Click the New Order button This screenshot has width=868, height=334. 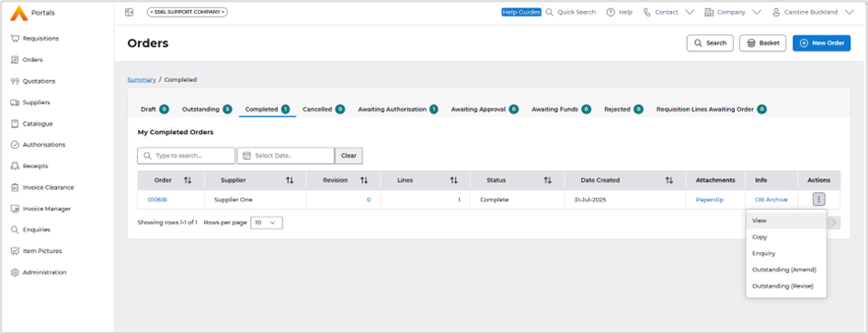tap(821, 43)
